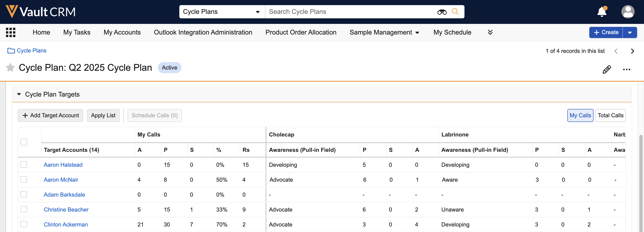Tick the select-all header checkbox
Image resolution: width=644 pixels, height=232 pixels.
[x=24, y=142]
